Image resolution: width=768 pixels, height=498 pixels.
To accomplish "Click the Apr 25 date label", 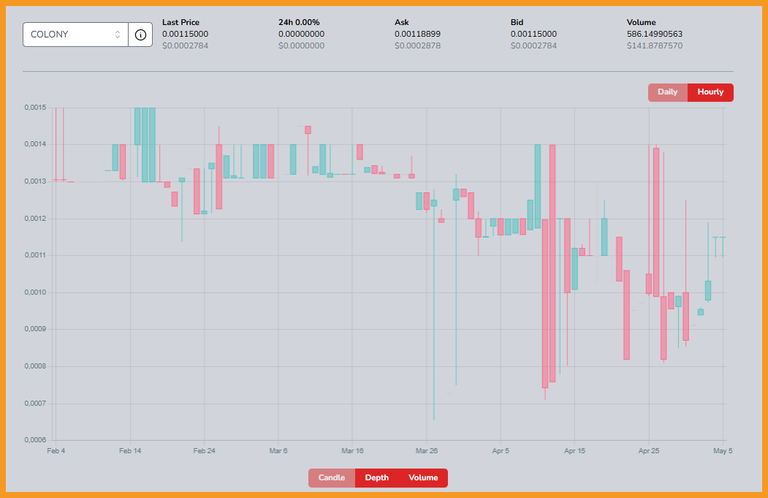I will pyautogui.click(x=648, y=451).
